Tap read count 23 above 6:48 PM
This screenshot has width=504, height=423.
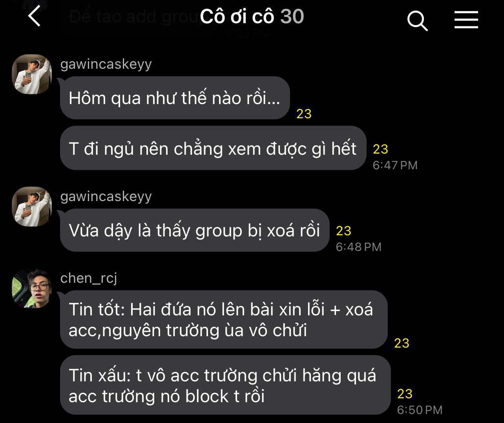(x=343, y=231)
